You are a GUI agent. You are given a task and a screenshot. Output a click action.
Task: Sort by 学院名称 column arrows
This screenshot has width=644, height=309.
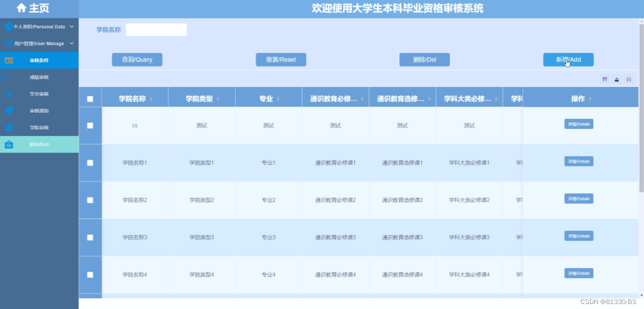pyautogui.click(x=151, y=99)
